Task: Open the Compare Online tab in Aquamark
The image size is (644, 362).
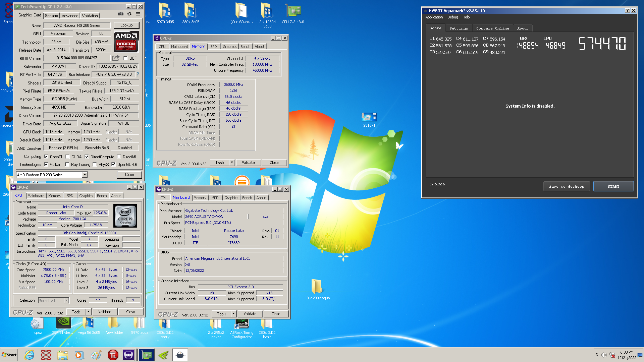Action: point(492,28)
